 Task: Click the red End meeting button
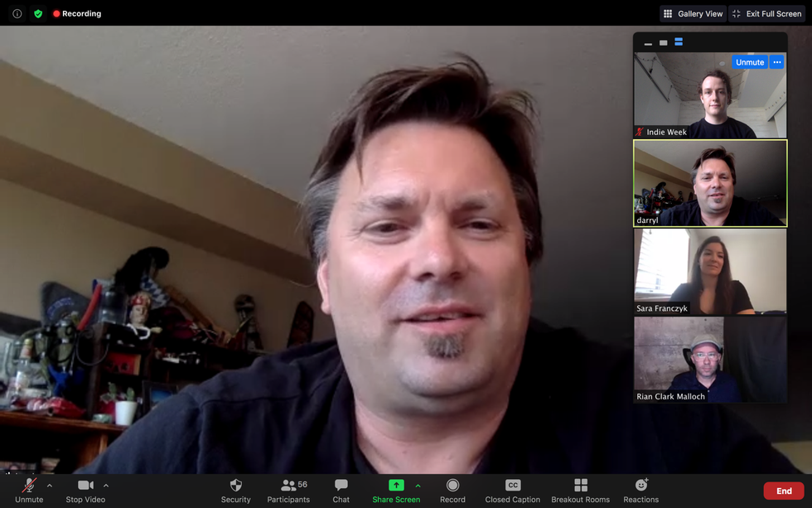coord(784,491)
